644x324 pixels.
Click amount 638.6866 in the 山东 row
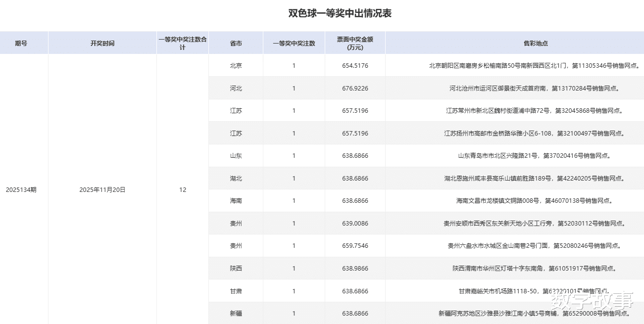click(x=355, y=155)
